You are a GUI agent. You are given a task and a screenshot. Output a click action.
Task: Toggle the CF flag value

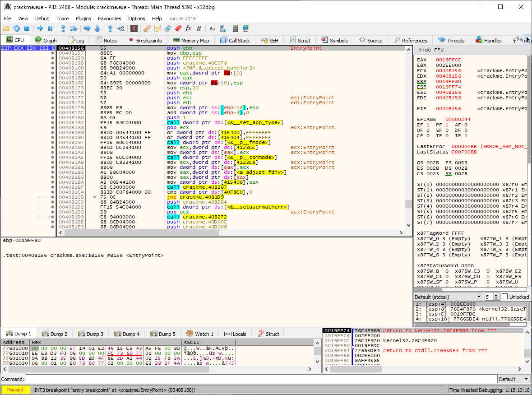tap(428, 135)
